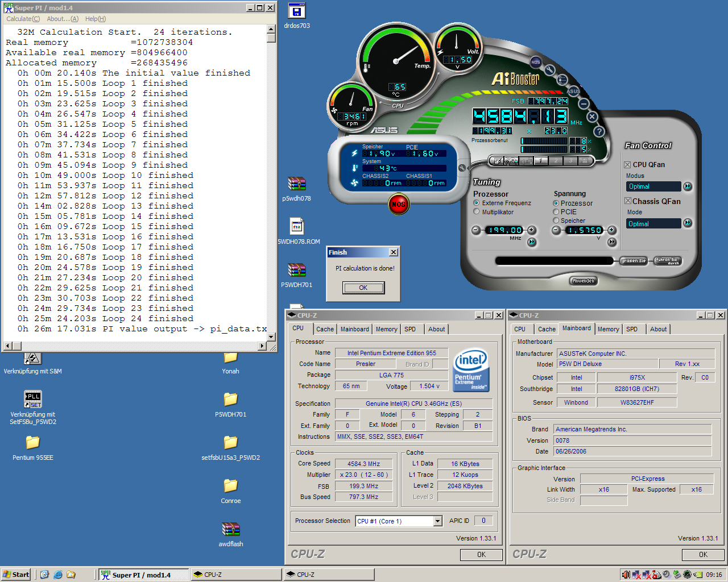This screenshot has width=728, height=582.
Task: Click the orange speaker icon in the system tray
Action: click(626, 575)
